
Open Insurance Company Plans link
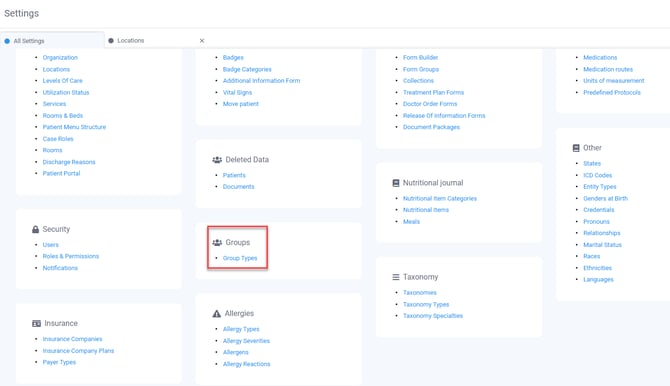(78, 351)
